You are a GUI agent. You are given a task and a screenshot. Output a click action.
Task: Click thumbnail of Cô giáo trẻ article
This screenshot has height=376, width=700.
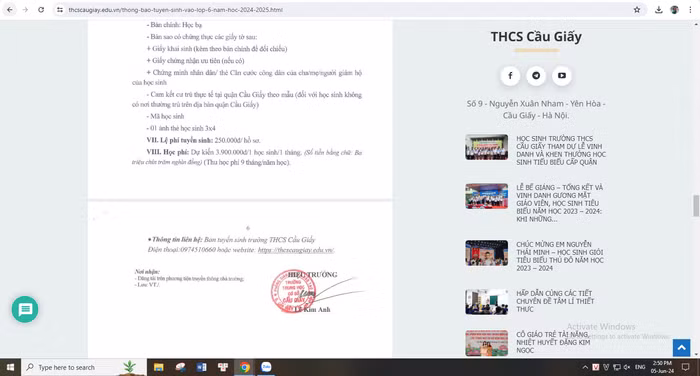pyautogui.click(x=486, y=343)
